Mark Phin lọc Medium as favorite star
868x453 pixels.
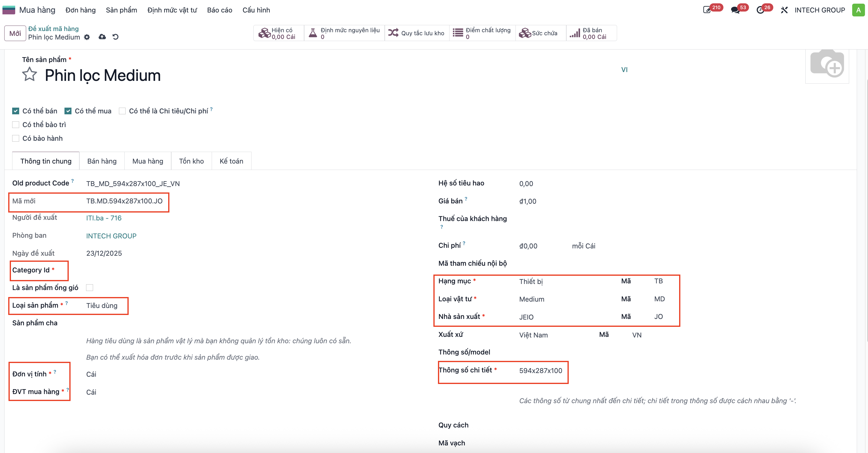30,74
